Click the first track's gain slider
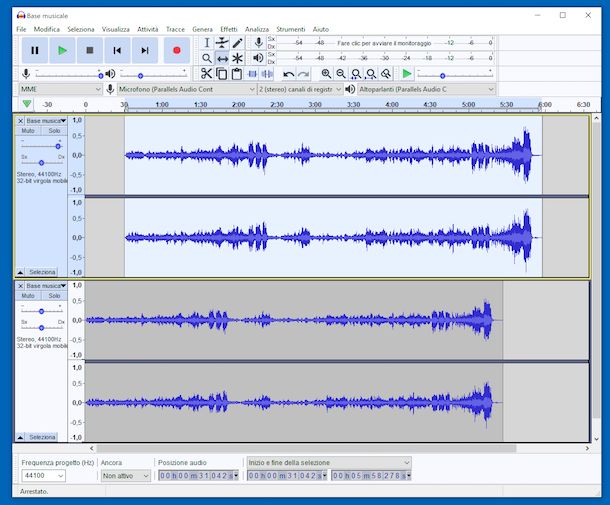This screenshot has height=505, width=610. click(41, 146)
